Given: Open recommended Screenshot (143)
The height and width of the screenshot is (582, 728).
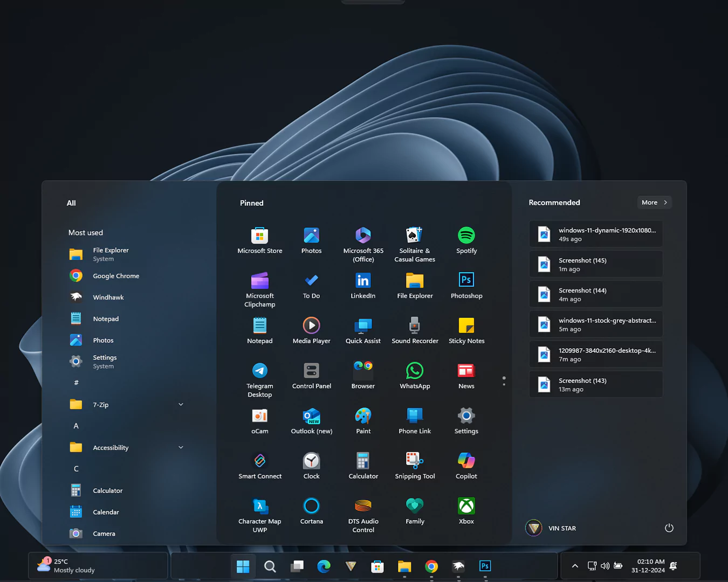Looking at the screenshot, I should (x=596, y=384).
